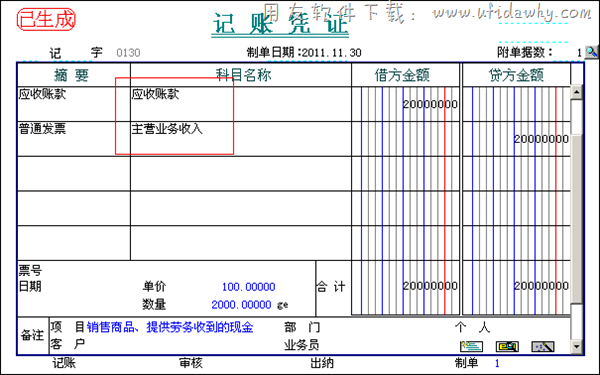Click the 业务员 label
Image resolution: width=600 pixels, height=375 pixels.
(302, 345)
